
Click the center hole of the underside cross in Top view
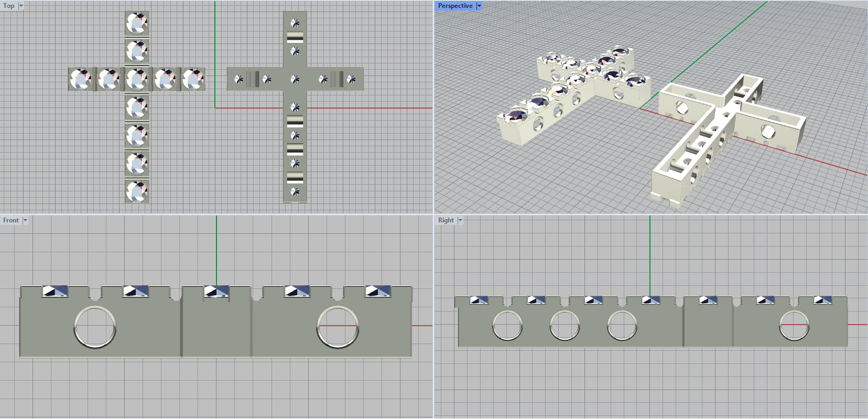(x=295, y=79)
